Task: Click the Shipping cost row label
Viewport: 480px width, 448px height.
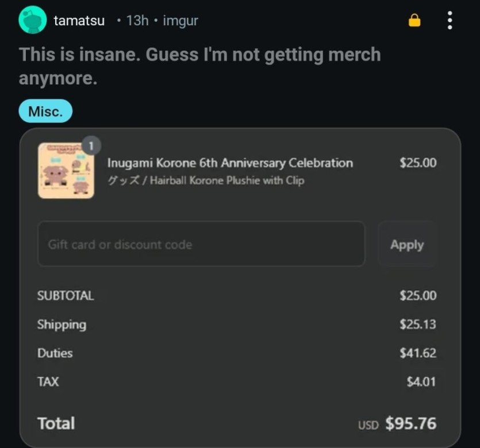Action: 62,325
